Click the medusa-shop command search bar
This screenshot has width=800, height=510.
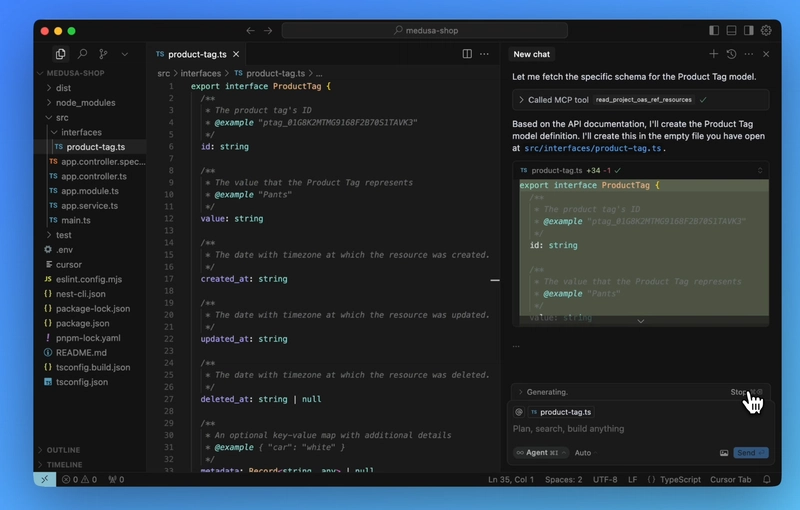[x=424, y=31]
